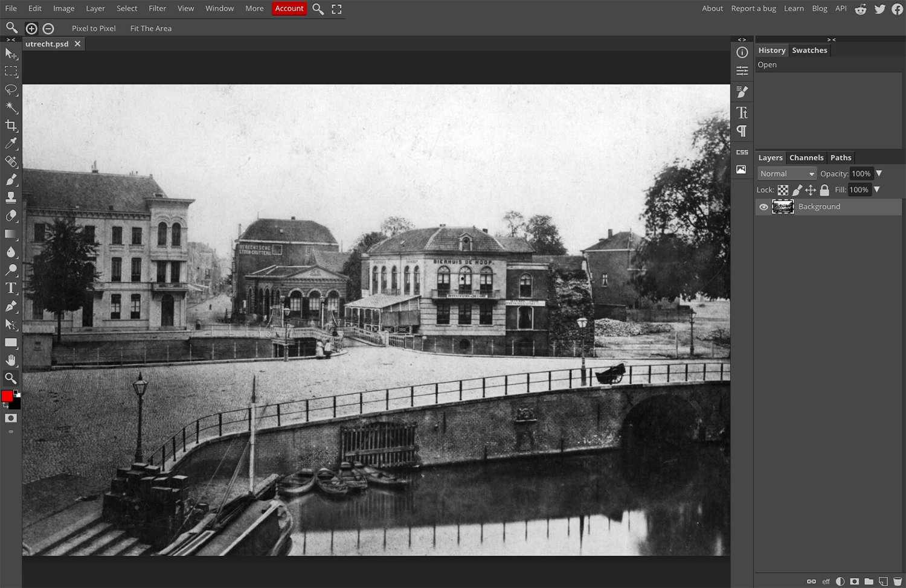Click the zoom out minus icon

[x=48, y=28]
